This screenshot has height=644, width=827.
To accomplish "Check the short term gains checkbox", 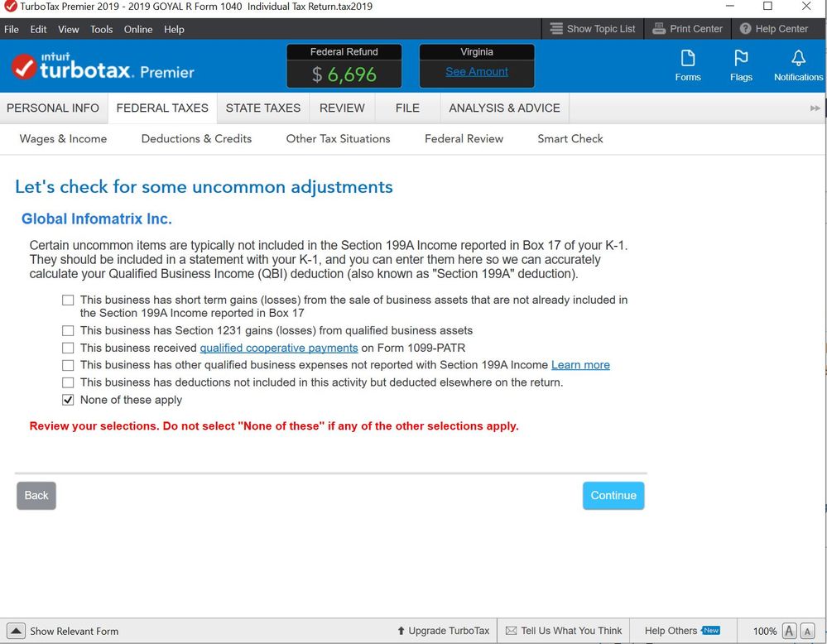I will coord(68,300).
